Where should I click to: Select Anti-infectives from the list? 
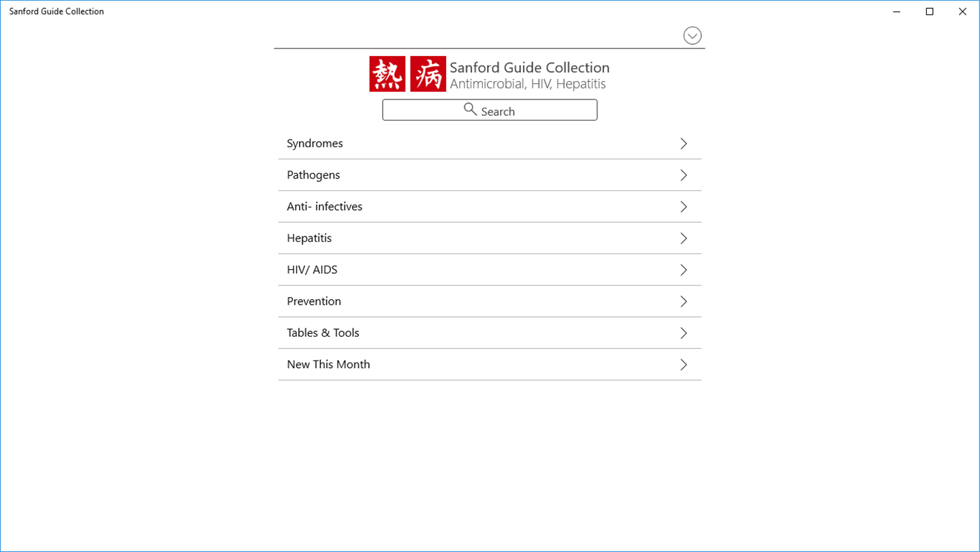click(324, 206)
